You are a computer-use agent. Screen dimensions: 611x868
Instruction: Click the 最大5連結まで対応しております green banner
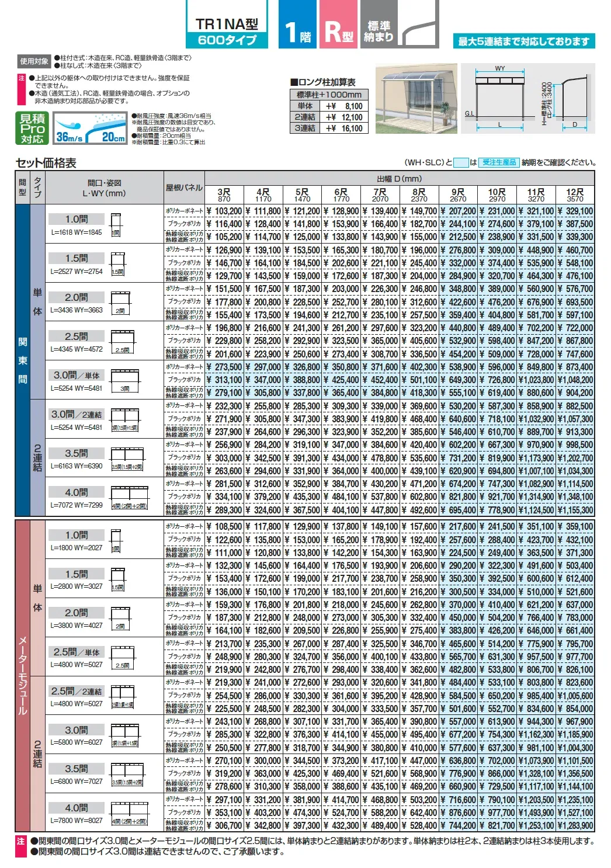pyautogui.click(x=524, y=41)
